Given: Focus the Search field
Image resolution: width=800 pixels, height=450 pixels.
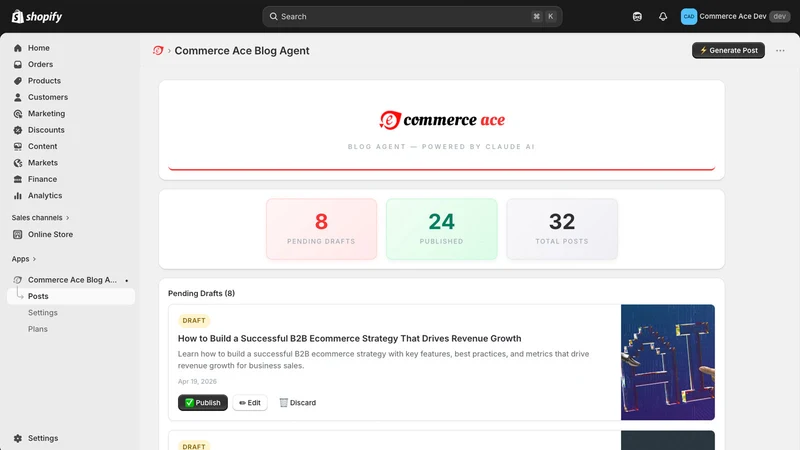Looking at the screenshot, I should click(x=412, y=16).
